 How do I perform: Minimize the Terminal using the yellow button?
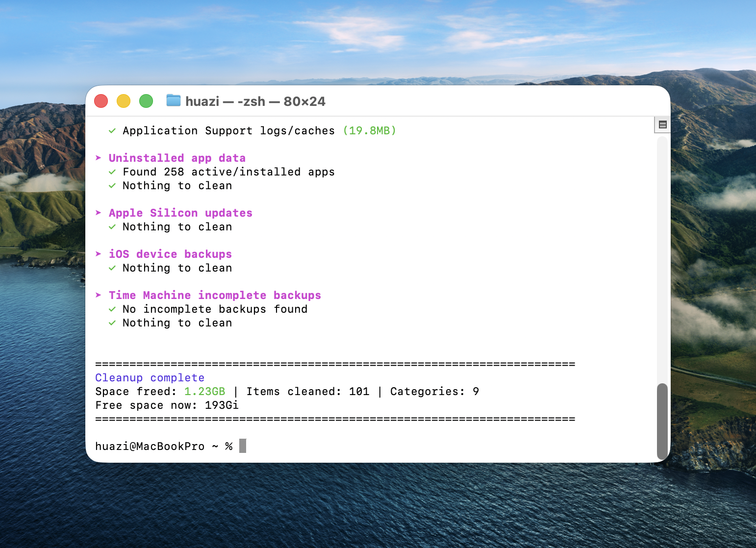(124, 101)
